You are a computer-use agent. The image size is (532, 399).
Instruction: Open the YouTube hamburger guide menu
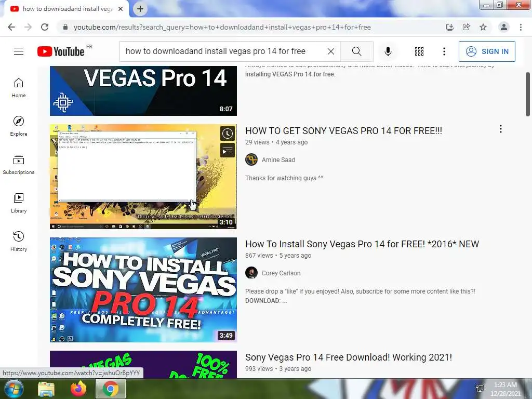point(19,51)
